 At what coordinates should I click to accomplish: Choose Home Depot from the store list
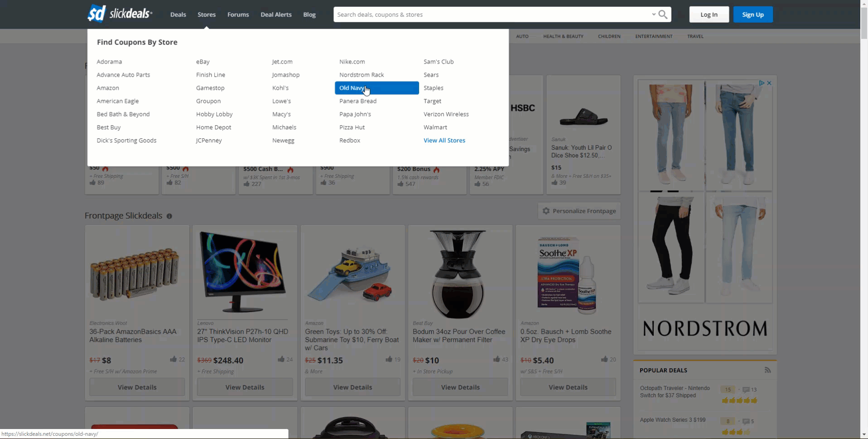[x=214, y=127]
